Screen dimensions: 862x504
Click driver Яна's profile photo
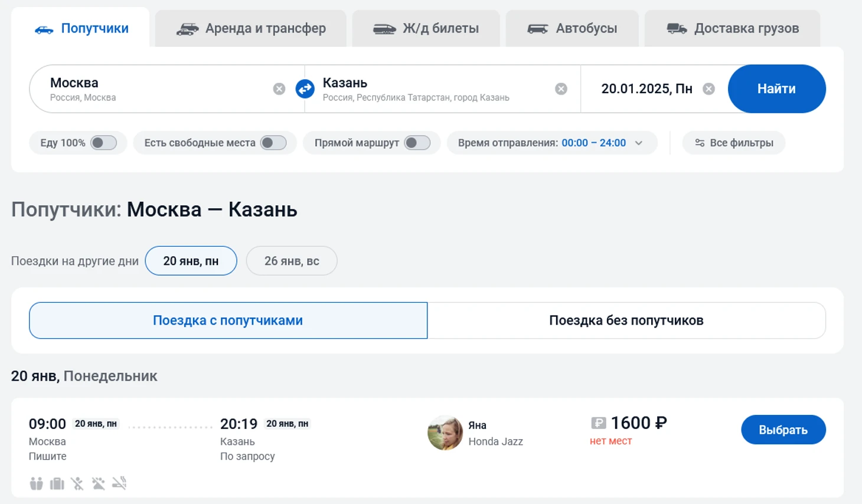pyautogui.click(x=445, y=433)
